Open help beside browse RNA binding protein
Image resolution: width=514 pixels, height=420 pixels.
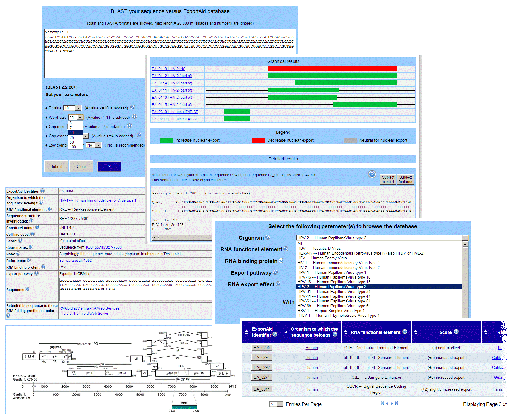tap(281, 261)
